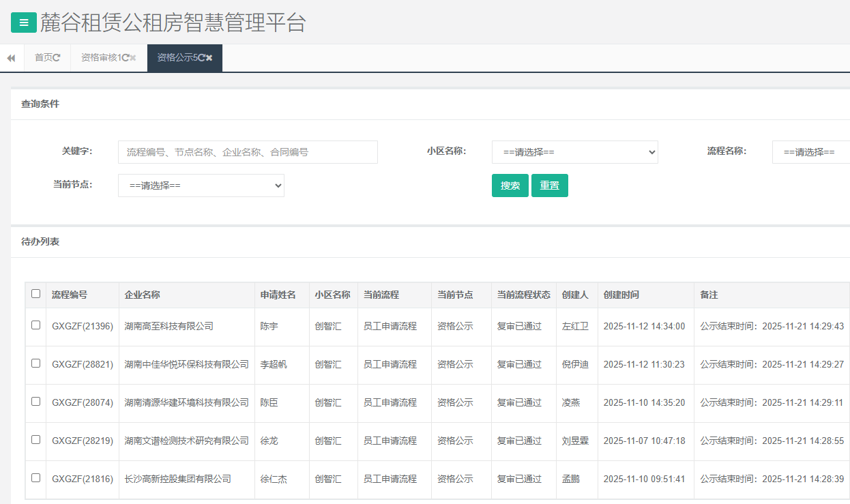The width and height of the screenshot is (850, 504).
Task: Expand the 当前节点 dropdown
Action: [x=201, y=186]
